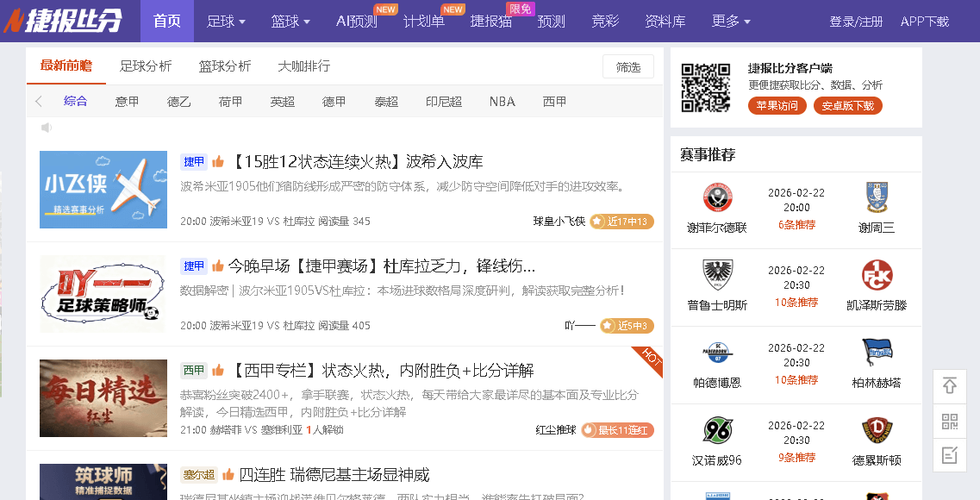The height and width of the screenshot is (500, 980).
Task: Click the 汉诺威96 team badge
Action: pos(717,431)
